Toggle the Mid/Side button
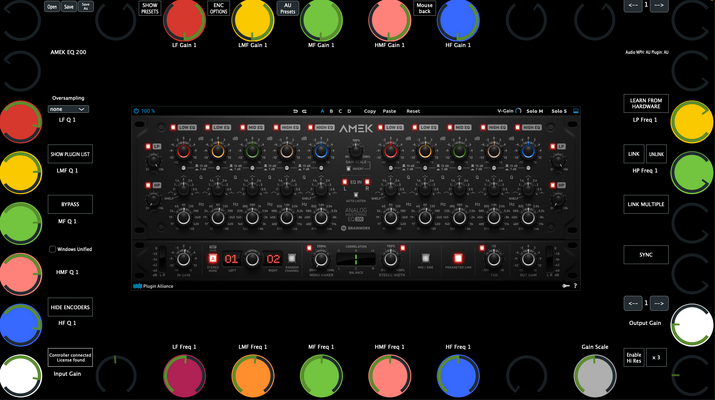The image size is (715, 400). 425,259
